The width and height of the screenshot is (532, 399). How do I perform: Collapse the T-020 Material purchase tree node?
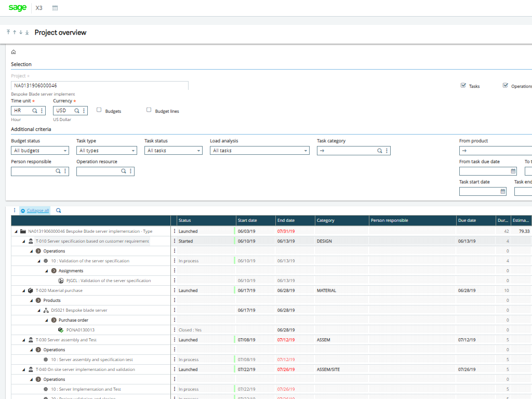(24, 291)
